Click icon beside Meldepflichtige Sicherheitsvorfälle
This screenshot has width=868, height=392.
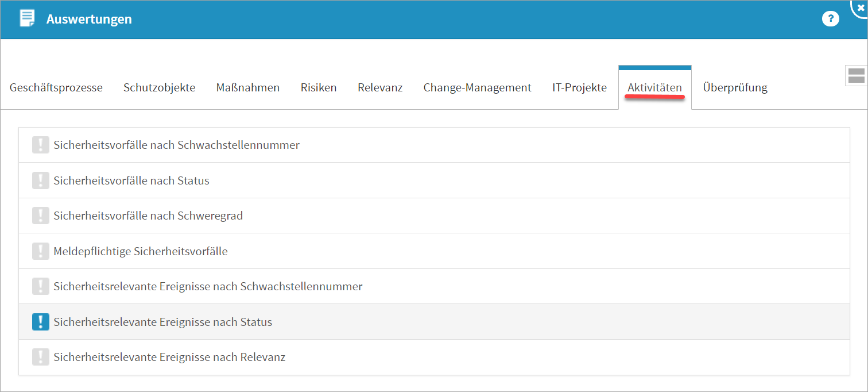click(41, 251)
